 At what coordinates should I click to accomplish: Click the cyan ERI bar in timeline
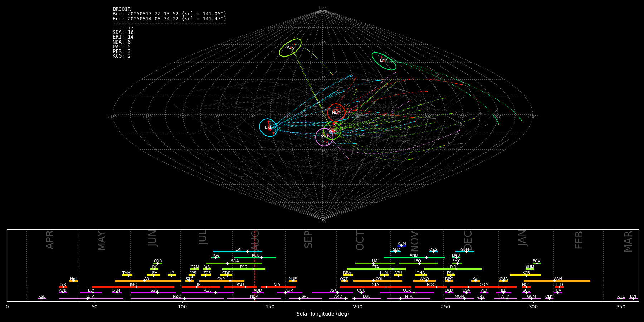[238, 252]
